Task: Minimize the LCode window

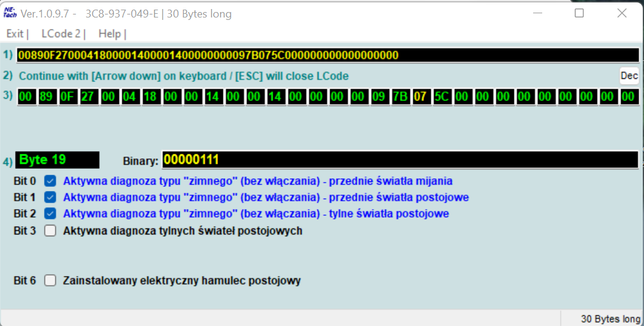Action: pos(537,13)
